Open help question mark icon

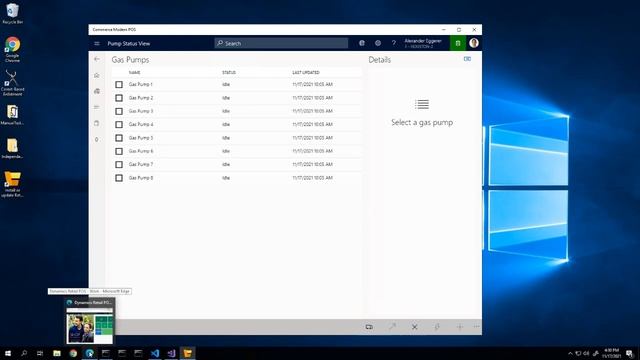click(x=393, y=43)
